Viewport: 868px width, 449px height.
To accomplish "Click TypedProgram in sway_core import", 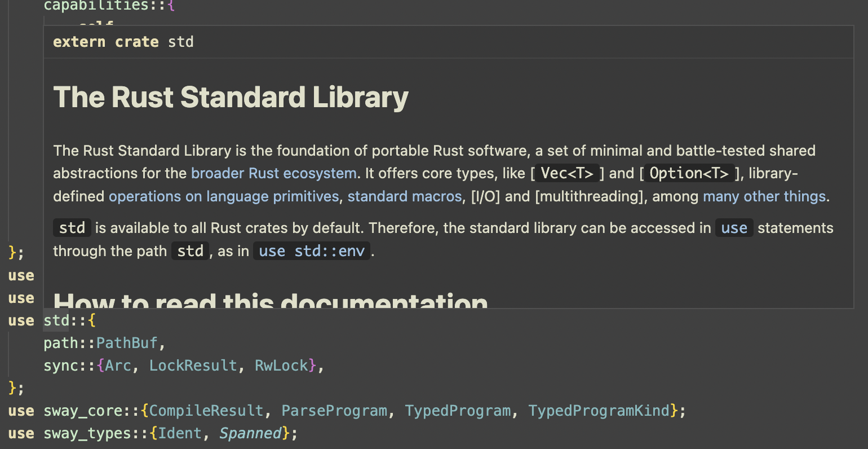I will coord(458,411).
